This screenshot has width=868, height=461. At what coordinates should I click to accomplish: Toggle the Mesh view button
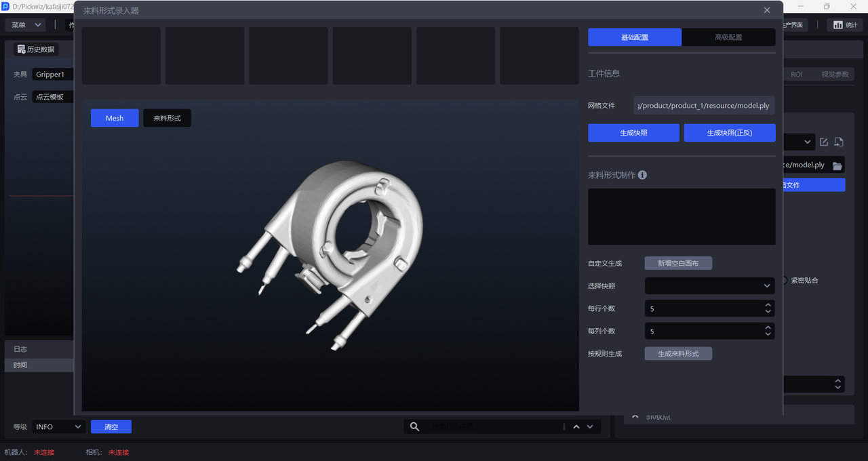click(115, 118)
